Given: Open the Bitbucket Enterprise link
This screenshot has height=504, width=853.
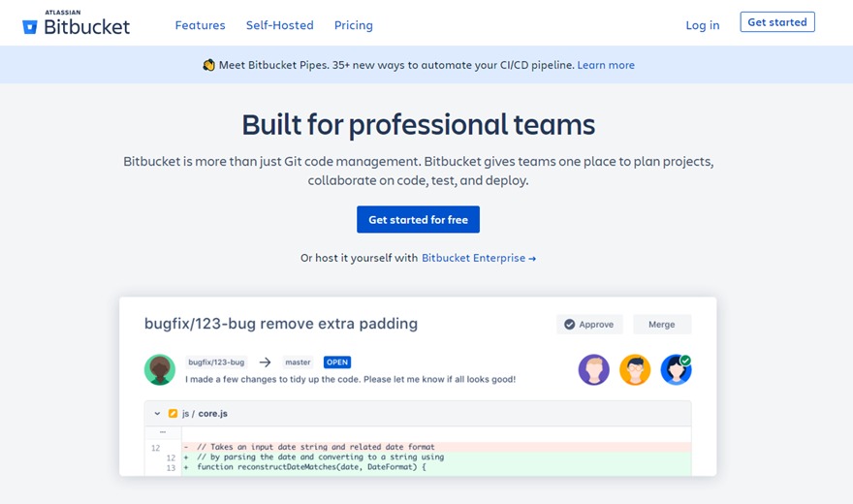Looking at the screenshot, I should pos(478,259).
